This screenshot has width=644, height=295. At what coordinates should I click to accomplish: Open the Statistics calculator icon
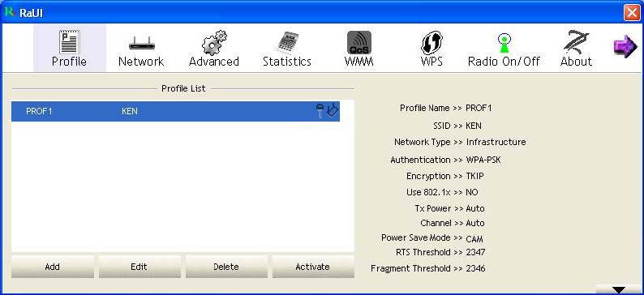point(286,43)
